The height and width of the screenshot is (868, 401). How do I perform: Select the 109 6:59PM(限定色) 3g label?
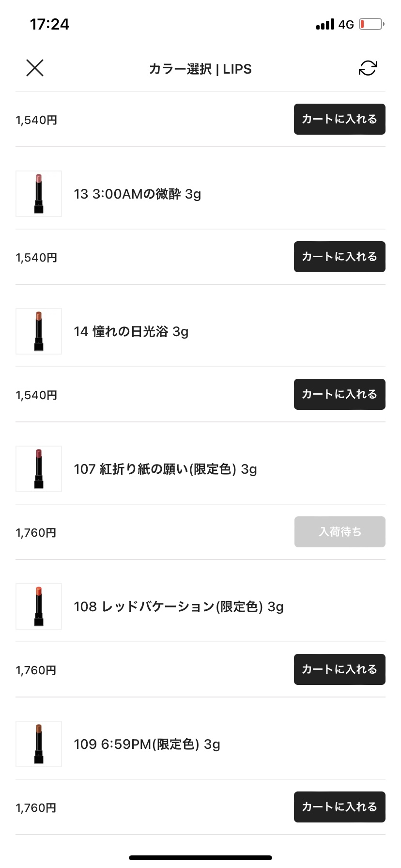[147, 744]
